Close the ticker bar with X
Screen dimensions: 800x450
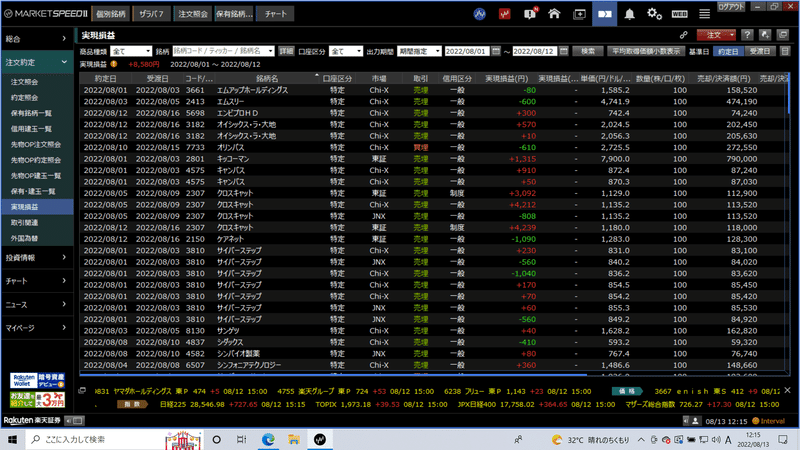coord(787,390)
